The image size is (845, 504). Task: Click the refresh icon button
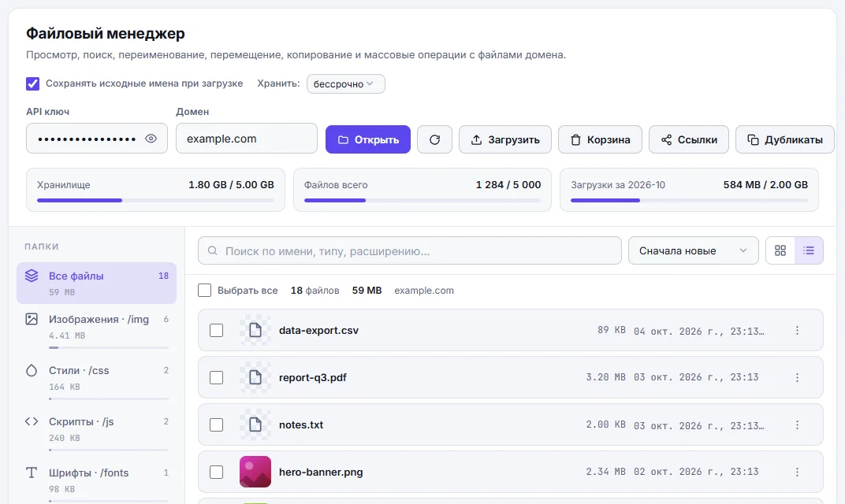(434, 139)
